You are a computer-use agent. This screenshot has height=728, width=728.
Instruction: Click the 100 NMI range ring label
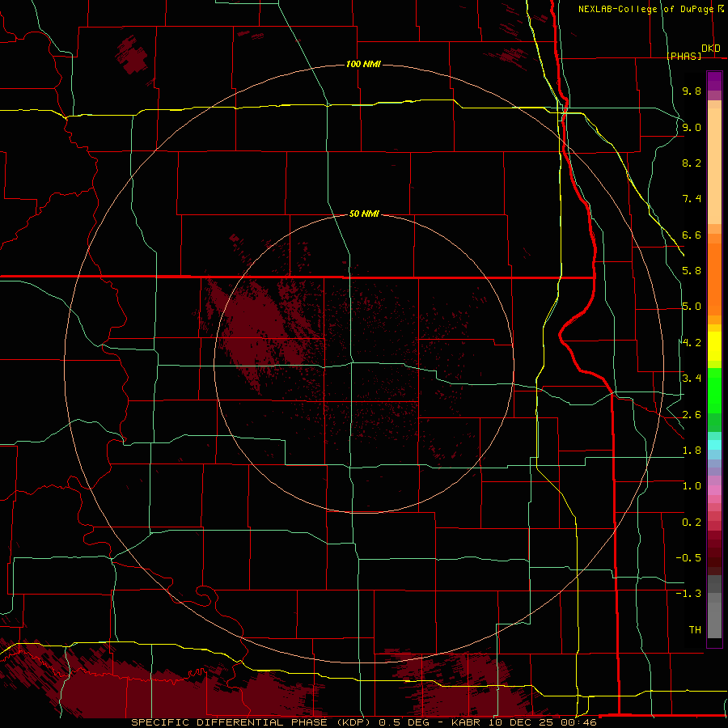[363, 64]
